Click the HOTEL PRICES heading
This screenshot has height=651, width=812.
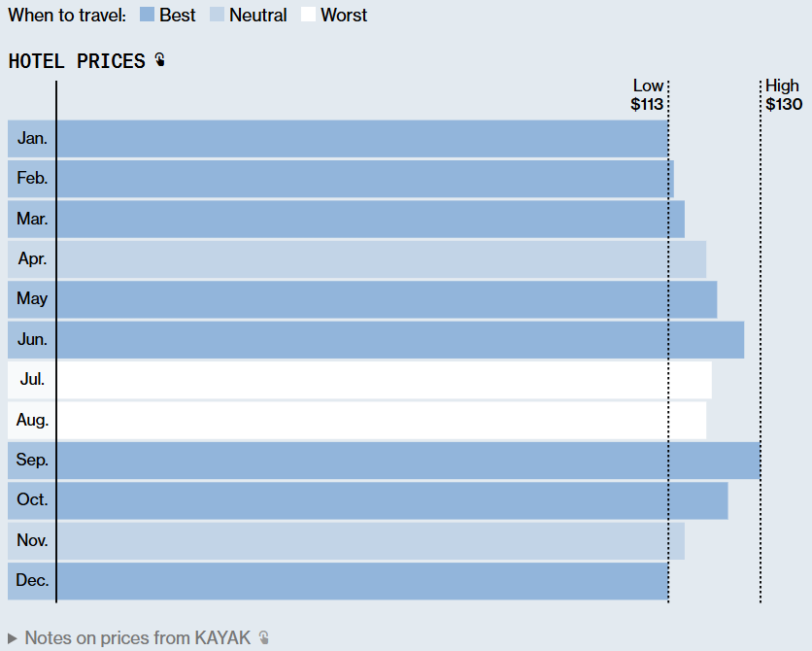click(77, 61)
